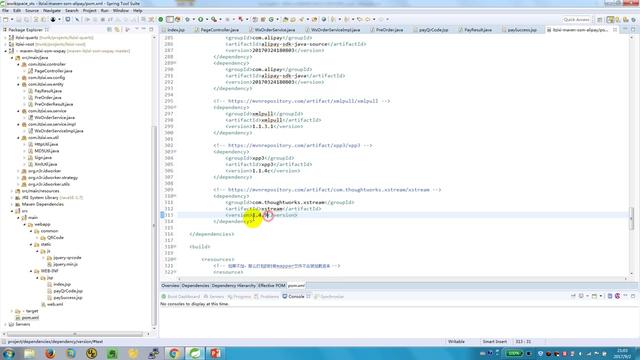Collapse the com.itzixi.controller package
The image size is (640, 360).
(x=18, y=64)
